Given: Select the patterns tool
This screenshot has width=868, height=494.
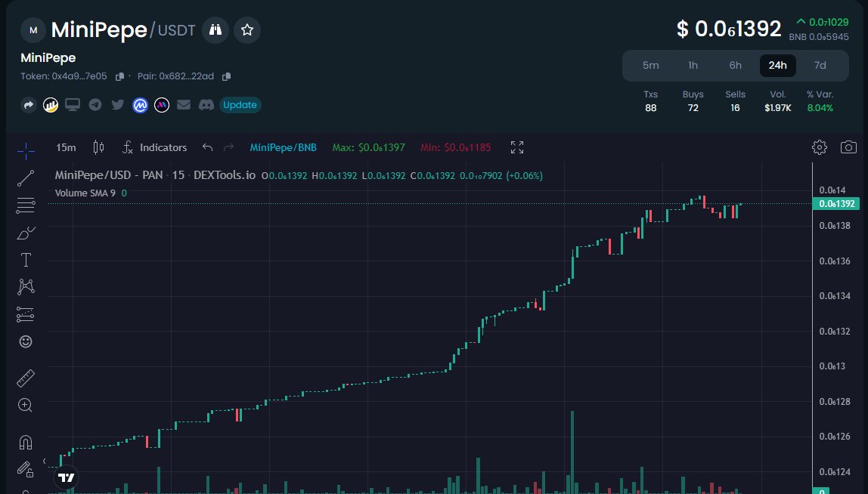Looking at the screenshot, I should click(x=26, y=286).
